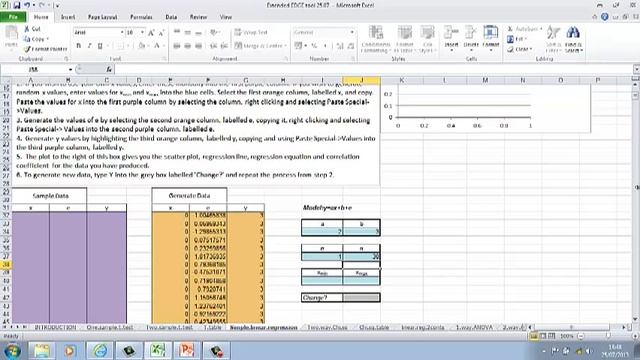Click the Middle Align icon
Viewport: 640px width, 360px height.
(188, 32)
